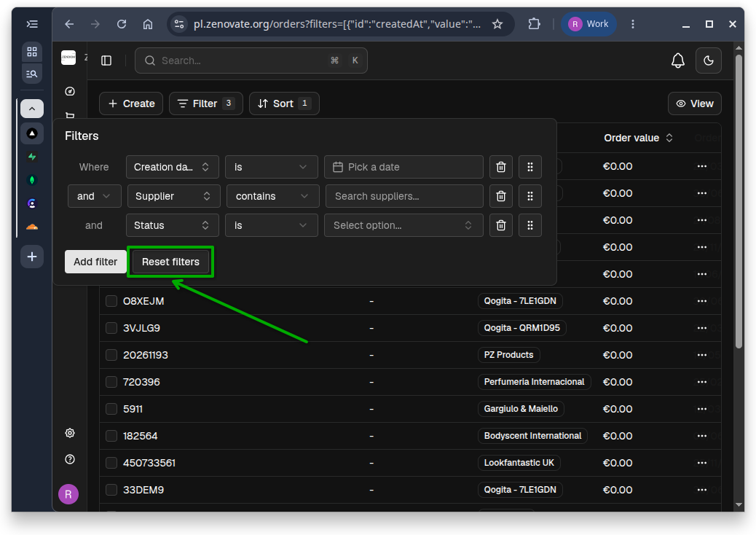Open the Sort menu
Image resolution: width=756 pixels, height=535 pixels.
284,104
